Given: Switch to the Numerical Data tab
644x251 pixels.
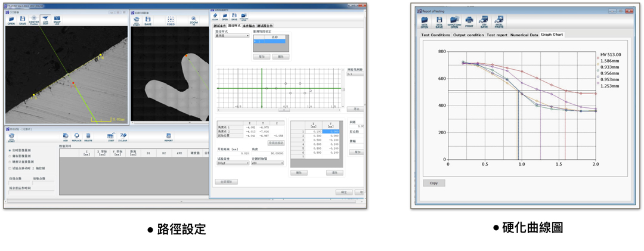Looking at the screenshot, I should [524, 35].
